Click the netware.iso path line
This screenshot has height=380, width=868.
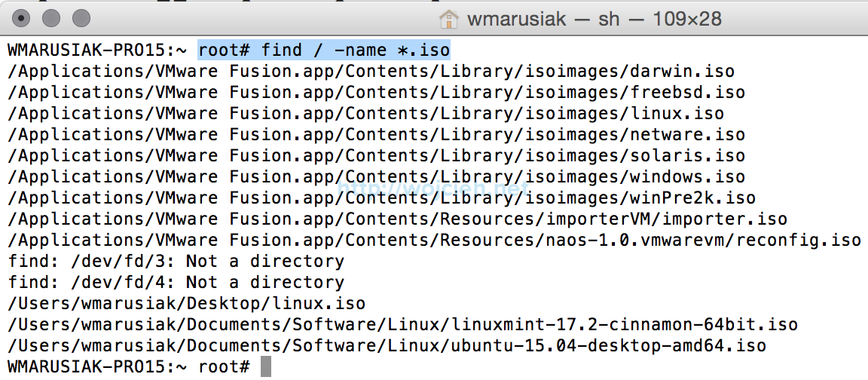point(376,135)
